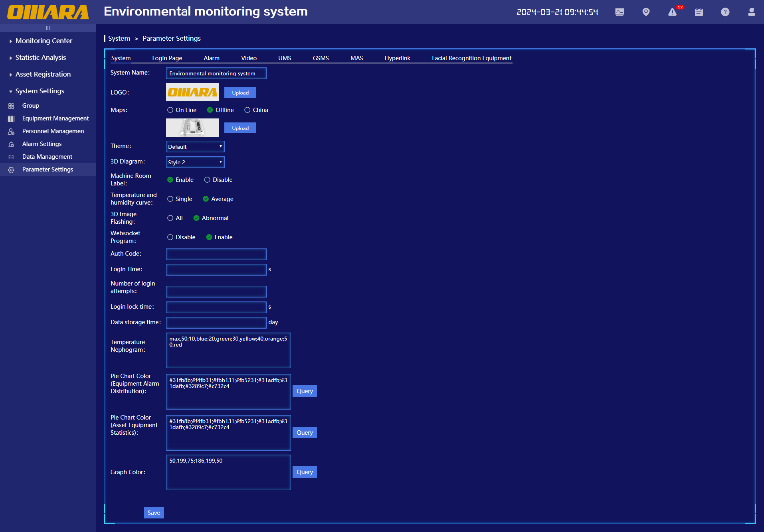Click the LOGO Upload button
Viewport: 764px width, 532px height.
[x=240, y=93]
